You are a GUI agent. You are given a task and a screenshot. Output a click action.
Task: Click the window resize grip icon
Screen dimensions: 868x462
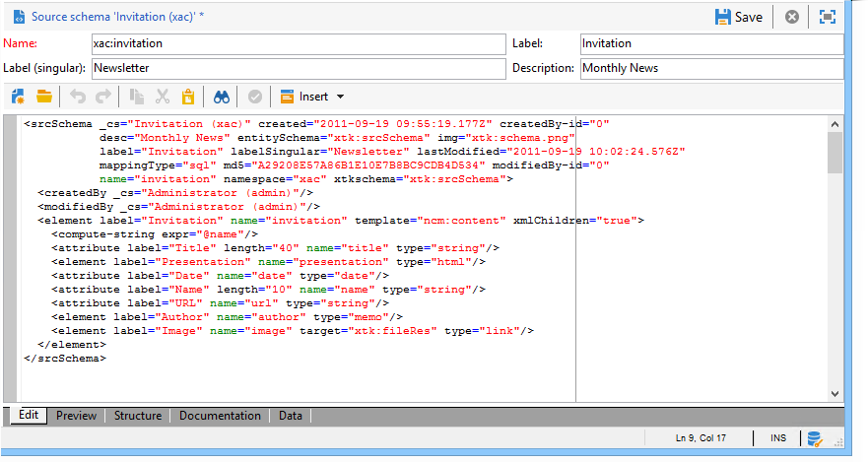tap(838, 442)
